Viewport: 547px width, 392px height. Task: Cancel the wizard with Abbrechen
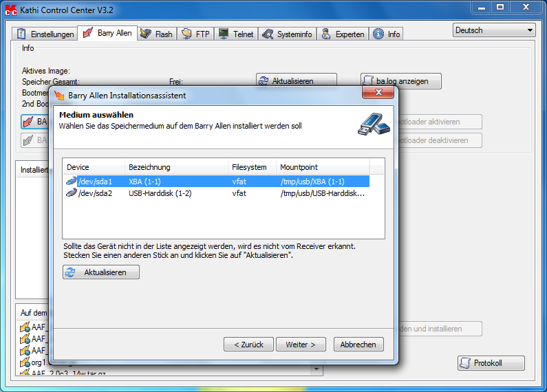358,345
